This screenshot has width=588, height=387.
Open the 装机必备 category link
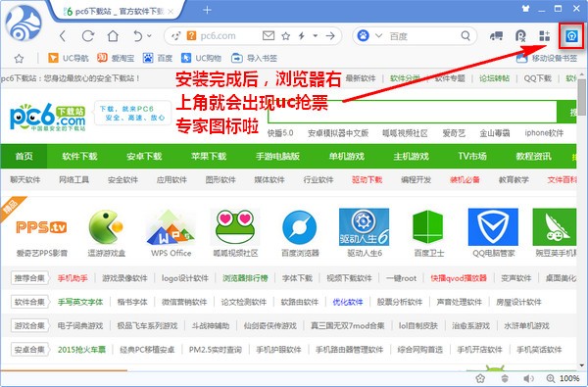coord(465,180)
